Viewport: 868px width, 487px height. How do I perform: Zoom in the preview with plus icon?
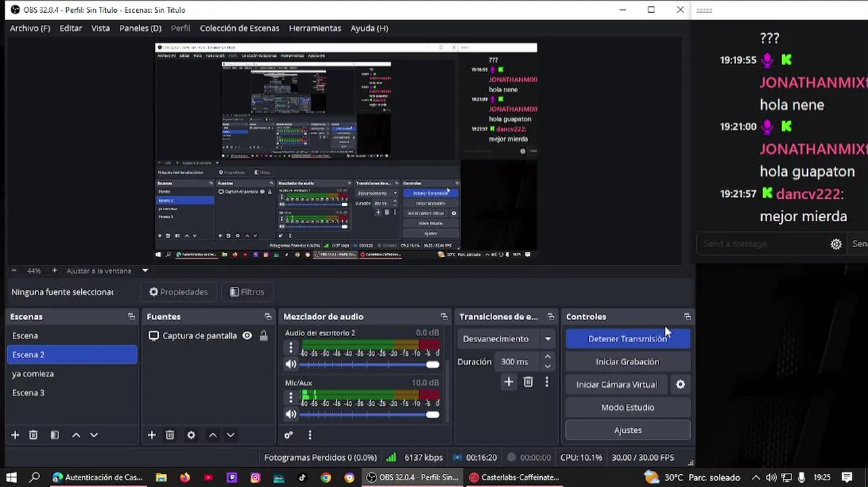55,271
